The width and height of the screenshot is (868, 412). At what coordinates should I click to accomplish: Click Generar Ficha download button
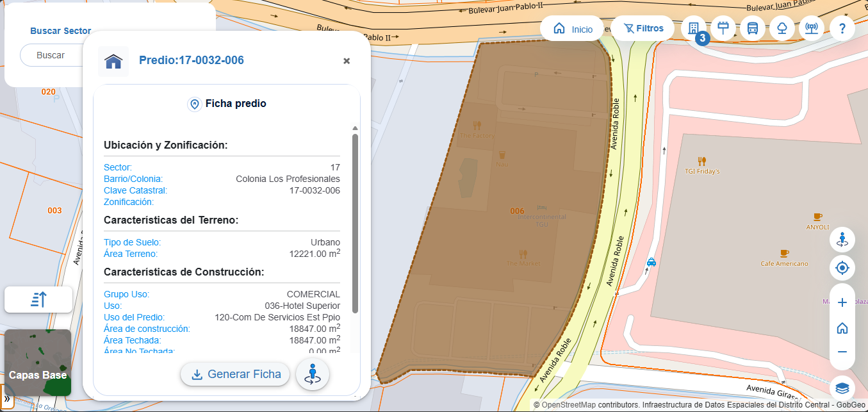tap(235, 374)
